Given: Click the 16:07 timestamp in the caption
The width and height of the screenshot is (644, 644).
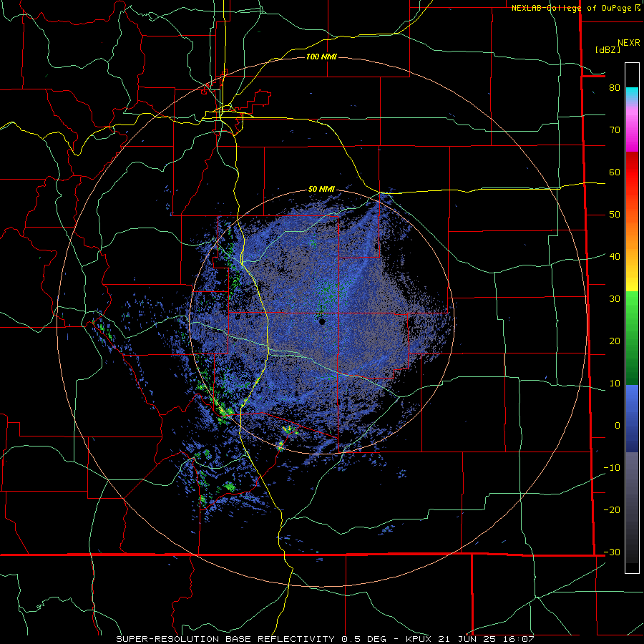Looking at the screenshot, I should point(519,639).
